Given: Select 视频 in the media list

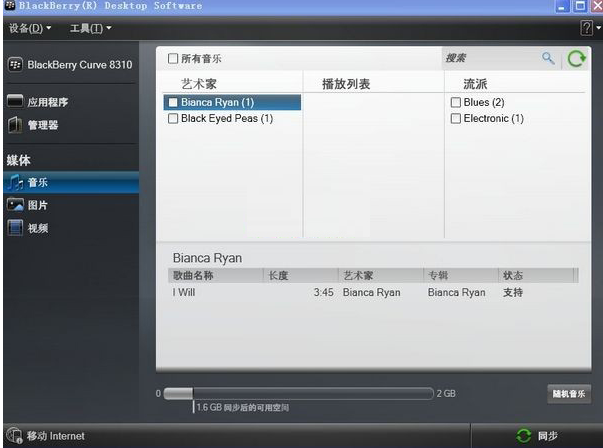Looking at the screenshot, I should pos(38,228).
